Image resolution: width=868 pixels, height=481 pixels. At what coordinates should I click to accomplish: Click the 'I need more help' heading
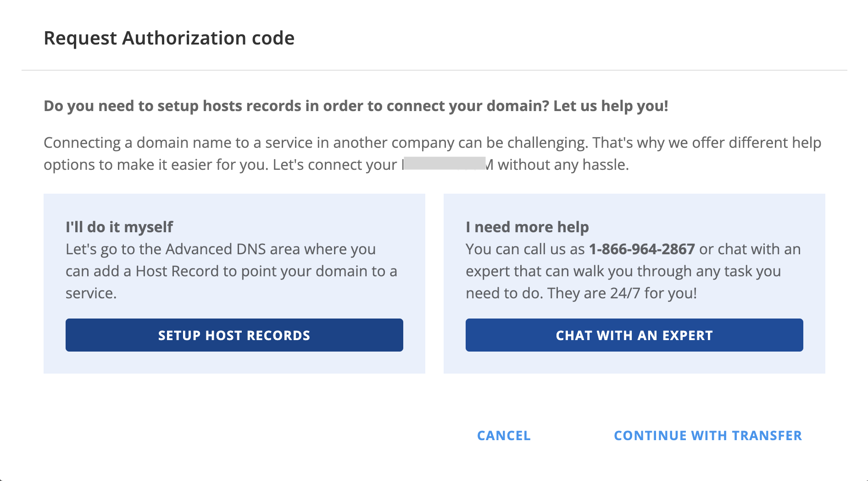click(x=527, y=227)
